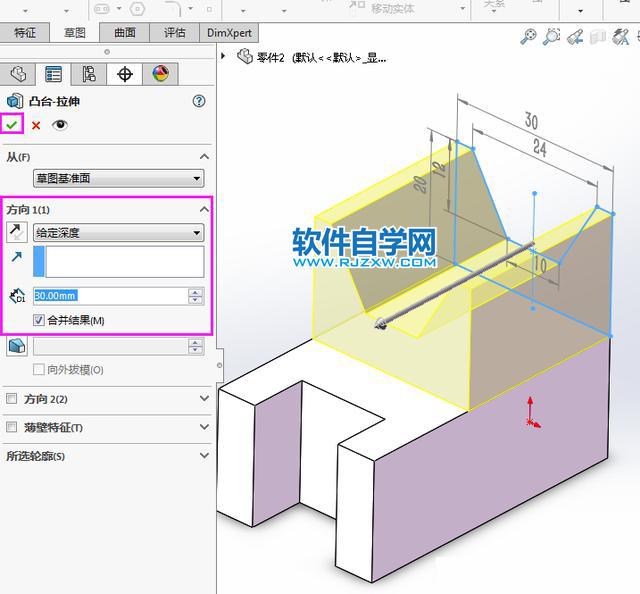Click the D1 depth icon
This screenshot has height=594, width=640.
click(17, 296)
